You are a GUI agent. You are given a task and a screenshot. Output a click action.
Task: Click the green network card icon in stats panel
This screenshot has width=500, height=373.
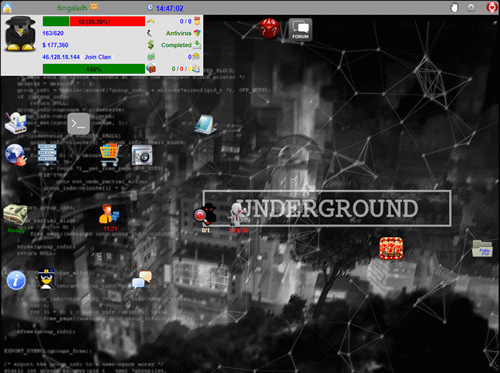tap(151, 57)
